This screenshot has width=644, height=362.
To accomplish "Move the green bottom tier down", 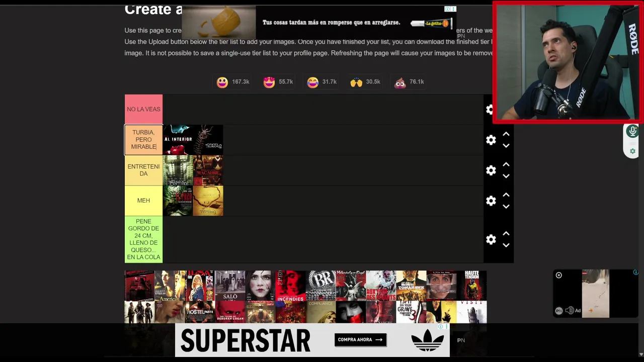I will pyautogui.click(x=506, y=245).
